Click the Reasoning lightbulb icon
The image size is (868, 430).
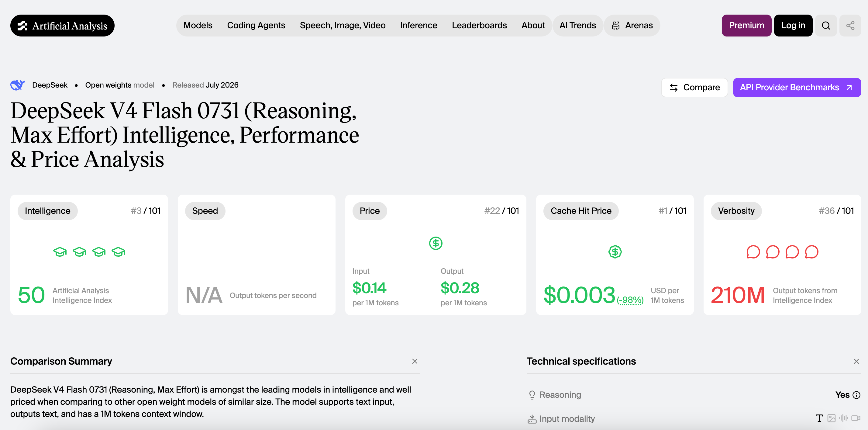(x=532, y=395)
